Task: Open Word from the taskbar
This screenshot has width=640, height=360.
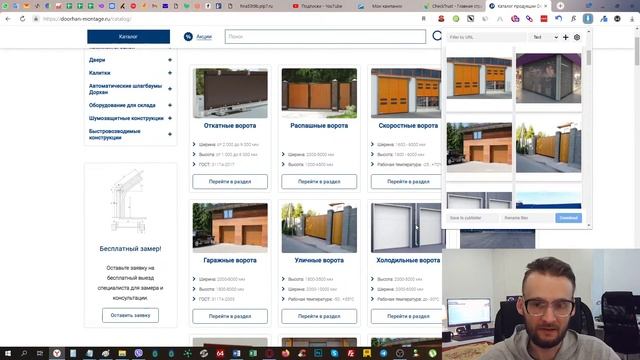Action: coord(237,353)
